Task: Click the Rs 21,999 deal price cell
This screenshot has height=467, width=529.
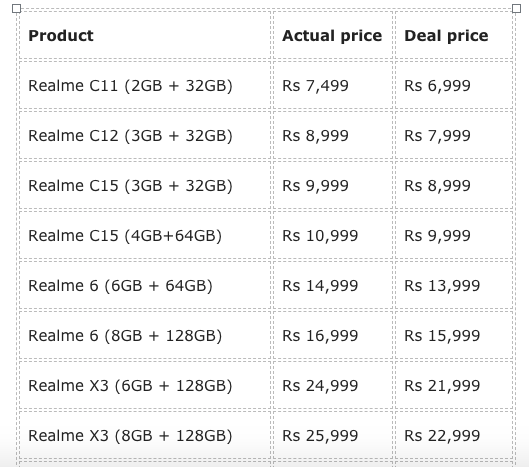Action: (454, 385)
